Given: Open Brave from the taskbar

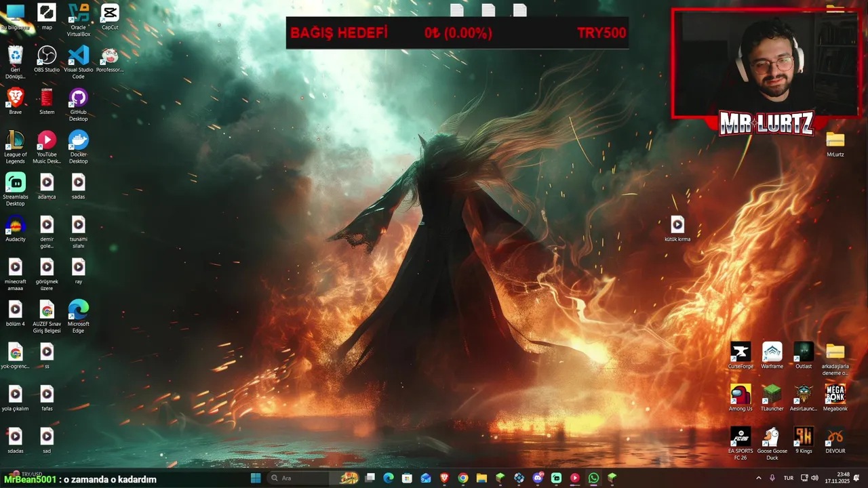Looking at the screenshot, I should coord(444,478).
